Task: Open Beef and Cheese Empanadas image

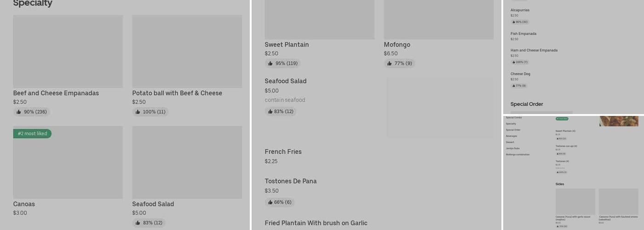Action: pos(68,51)
